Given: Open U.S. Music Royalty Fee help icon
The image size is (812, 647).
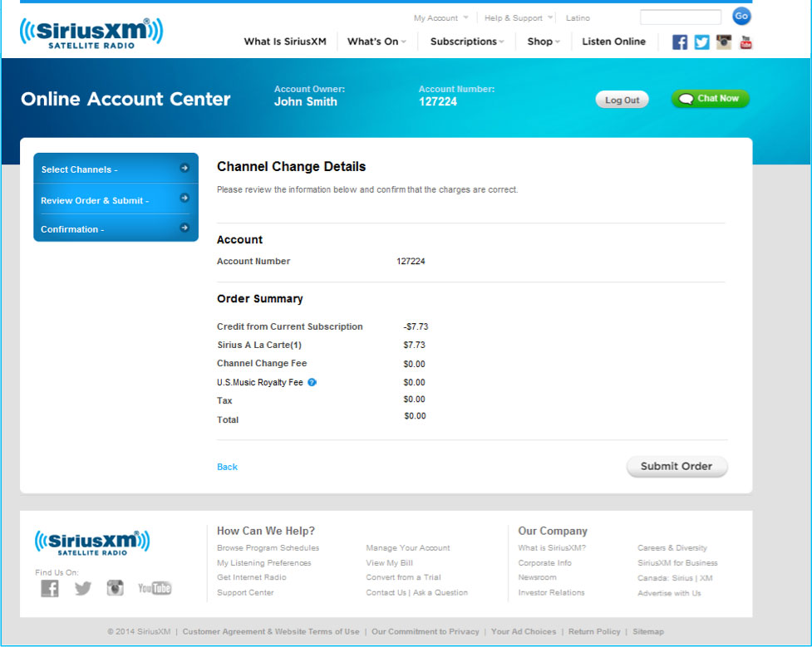Looking at the screenshot, I should click(x=312, y=382).
